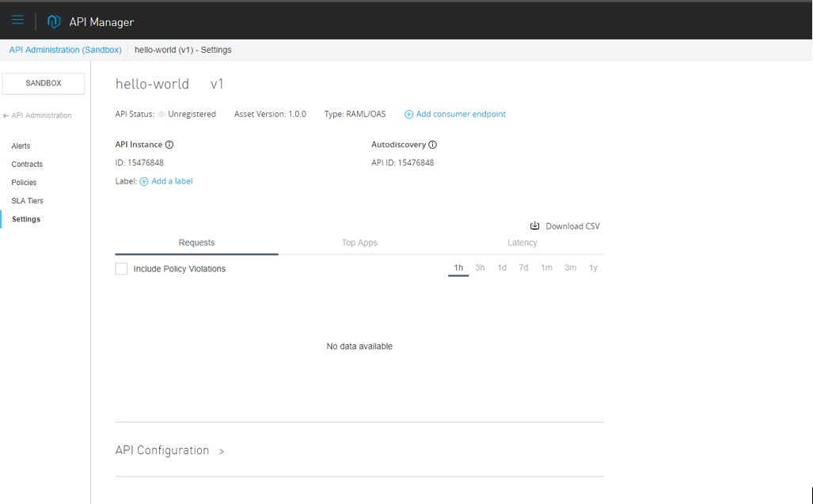Screen dimensions: 813x504
Task: Click the plus icon for Add consumer endpoint
Action: tap(408, 115)
